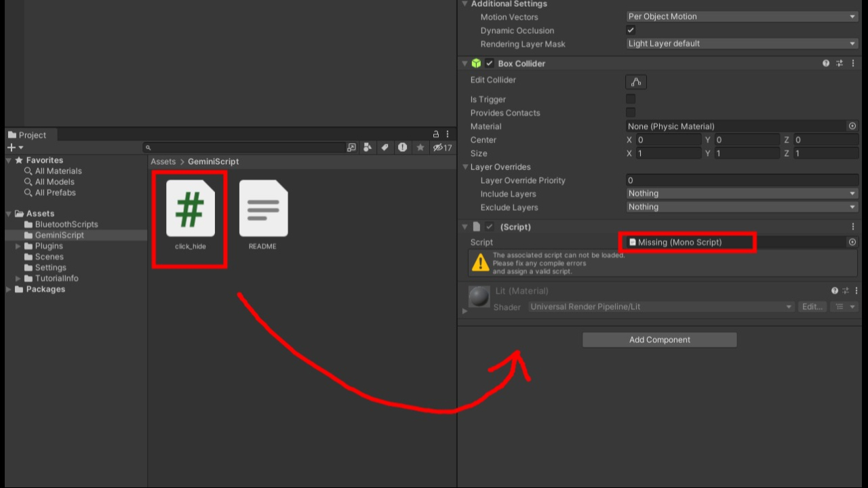
Task: Enable the Is Trigger checkbox
Action: pos(631,99)
